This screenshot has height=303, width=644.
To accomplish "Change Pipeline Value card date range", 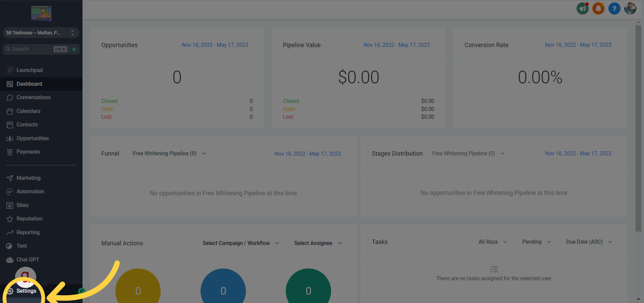I will pyautogui.click(x=396, y=45).
